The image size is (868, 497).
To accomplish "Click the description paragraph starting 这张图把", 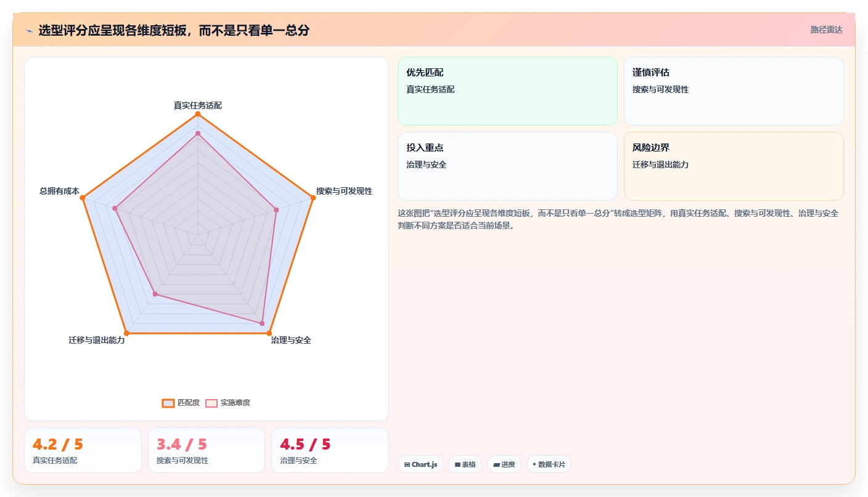I will click(618, 219).
